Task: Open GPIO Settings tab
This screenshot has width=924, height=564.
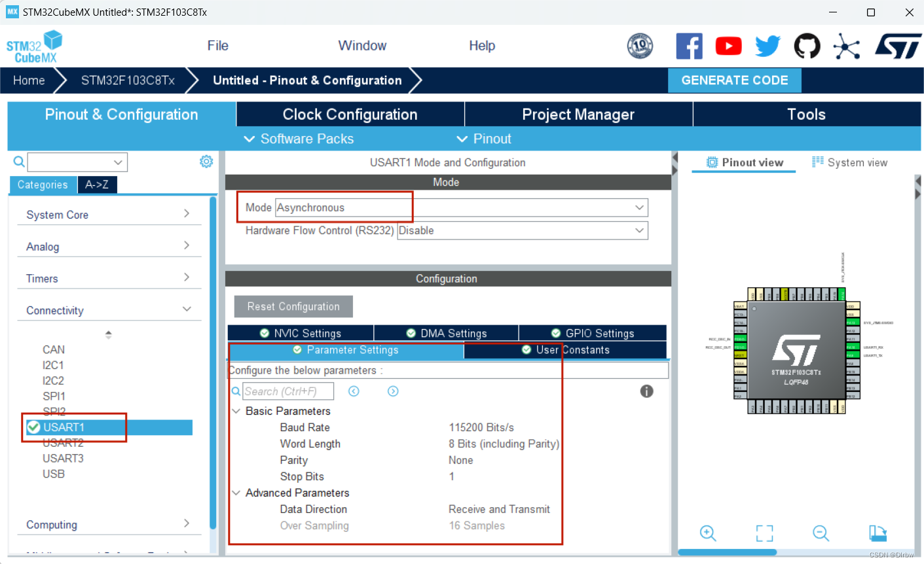Action: 593,333
